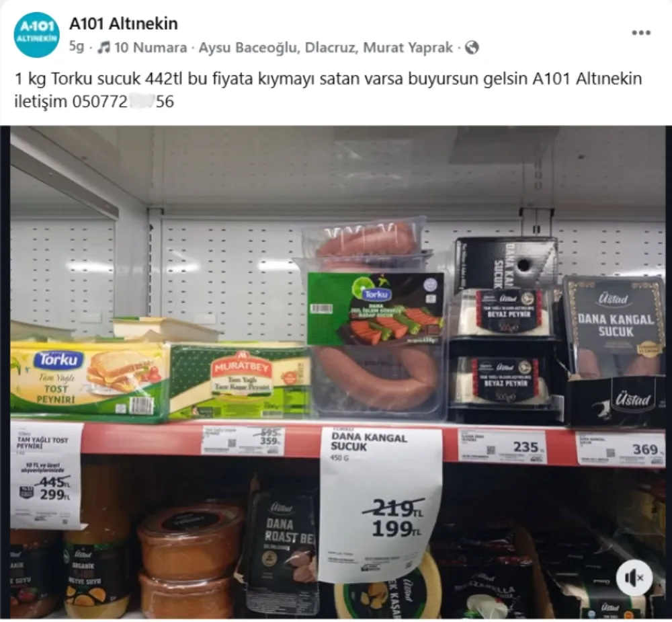Open the A101 Altınekin page name
Screen dimensions: 672x622
pos(124,24)
